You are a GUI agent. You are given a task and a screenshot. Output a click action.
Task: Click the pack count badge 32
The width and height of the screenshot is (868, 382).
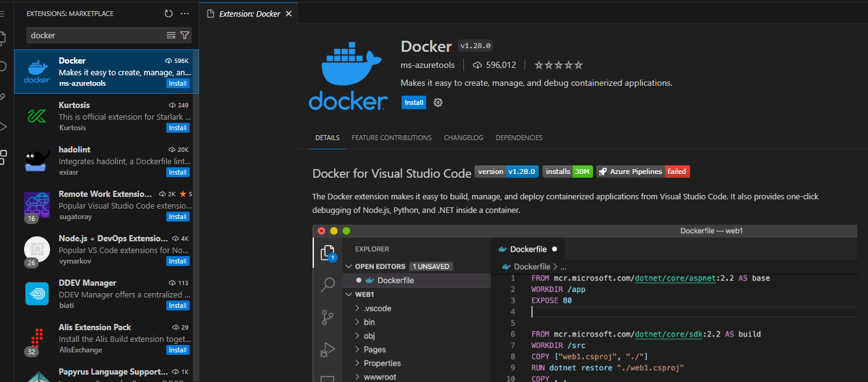click(x=32, y=351)
